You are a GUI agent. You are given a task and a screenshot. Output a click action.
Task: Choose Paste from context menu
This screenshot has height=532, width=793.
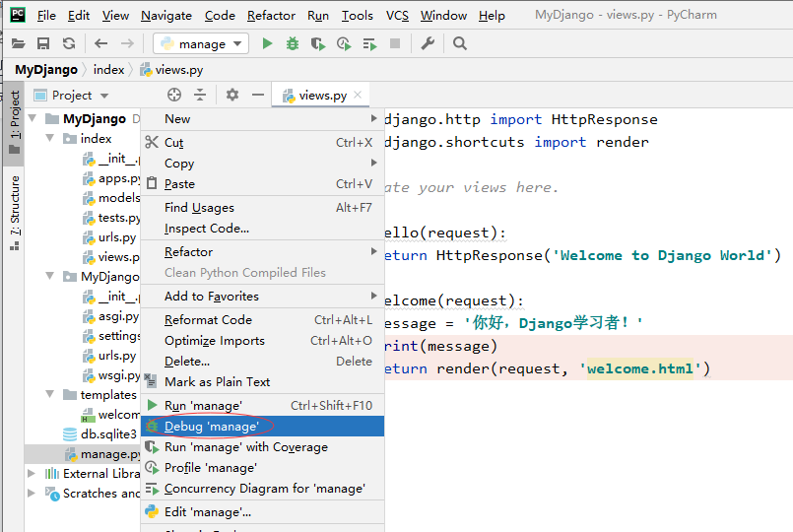coord(262,184)
